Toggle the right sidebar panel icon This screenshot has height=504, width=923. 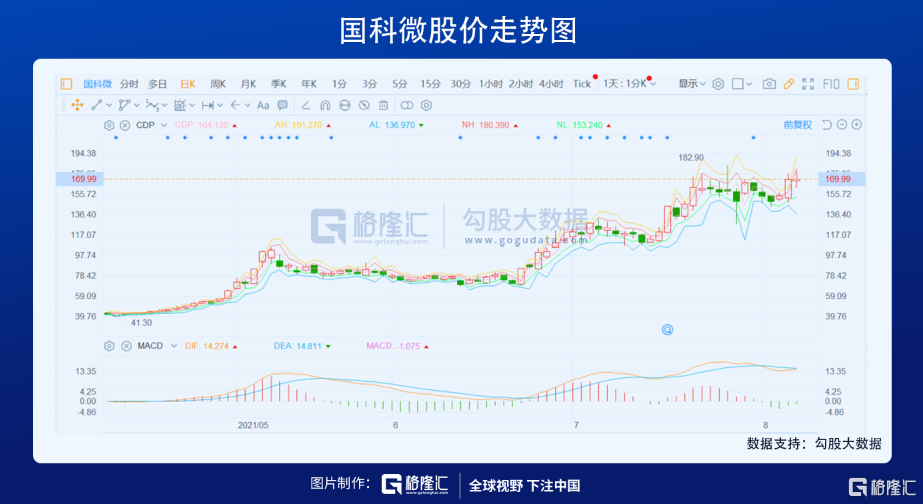coord(853,84)
